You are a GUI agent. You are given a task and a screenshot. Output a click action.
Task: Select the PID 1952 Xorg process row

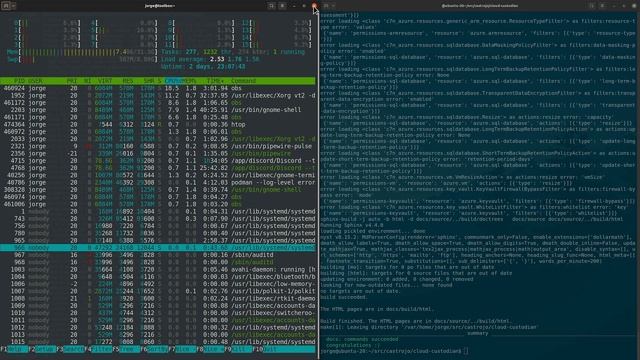click(x=158, y=96)
